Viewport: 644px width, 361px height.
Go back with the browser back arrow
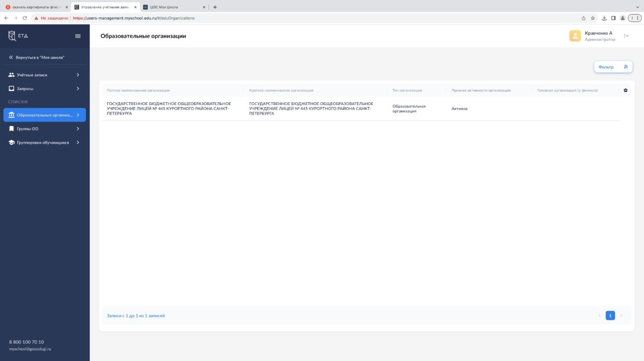pyautogui.click(x=6, y=18)
